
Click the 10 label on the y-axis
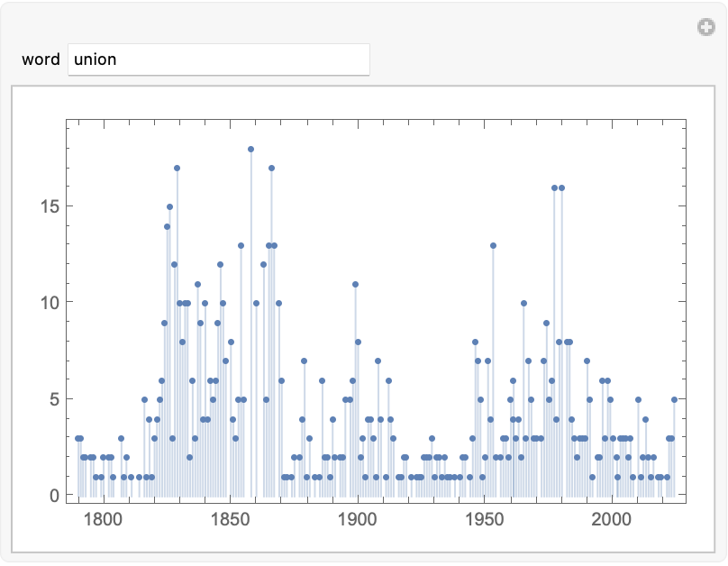coord(47,303)
